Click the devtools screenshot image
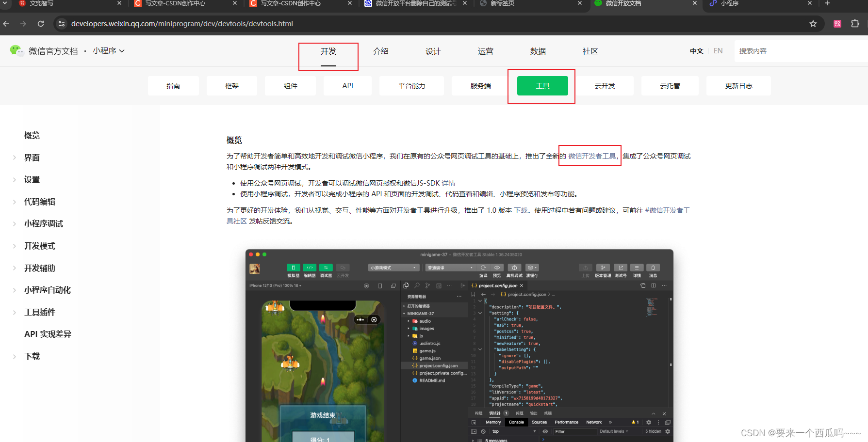 coord(459,346)
